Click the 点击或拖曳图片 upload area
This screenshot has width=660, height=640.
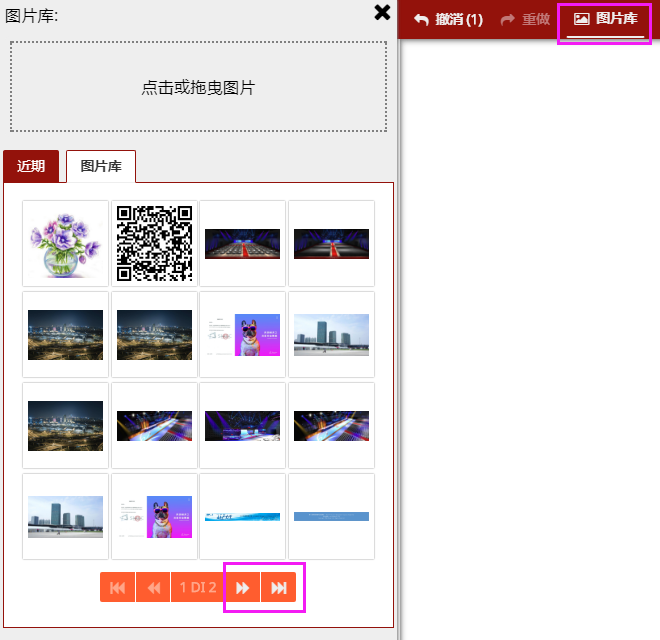coord(198,87)
